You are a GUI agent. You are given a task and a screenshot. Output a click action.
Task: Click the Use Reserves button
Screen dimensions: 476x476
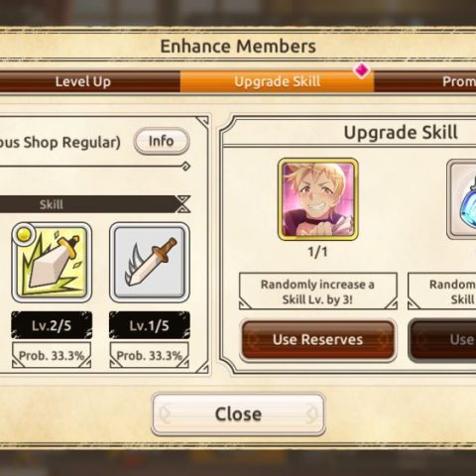click(x=317, y=340)
